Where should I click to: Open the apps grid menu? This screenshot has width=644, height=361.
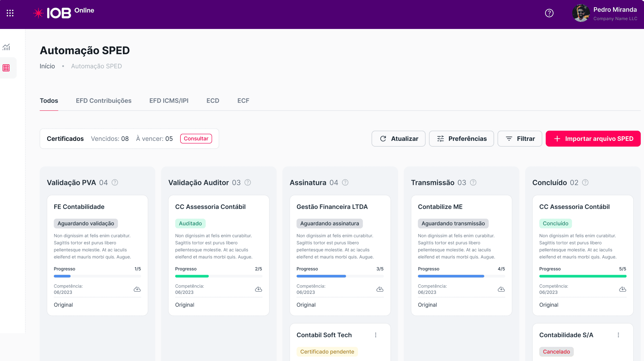[x=10, y=13]
